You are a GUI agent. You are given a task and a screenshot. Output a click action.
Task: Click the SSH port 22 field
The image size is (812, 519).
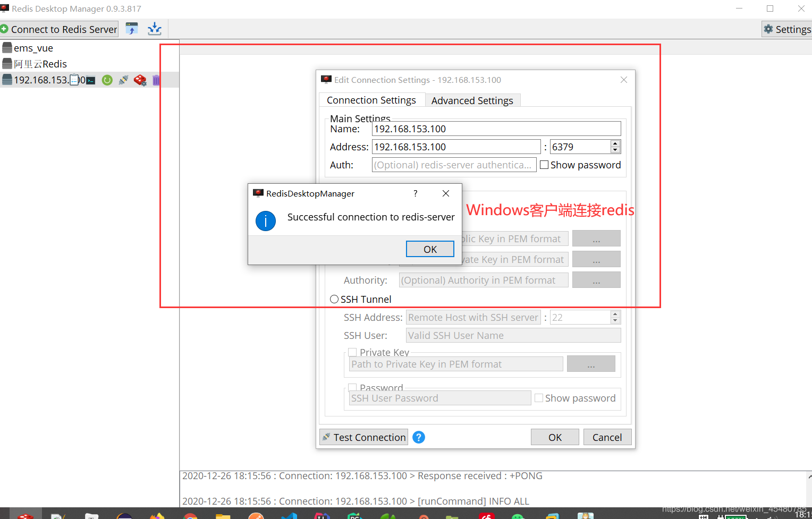[580, 317]
